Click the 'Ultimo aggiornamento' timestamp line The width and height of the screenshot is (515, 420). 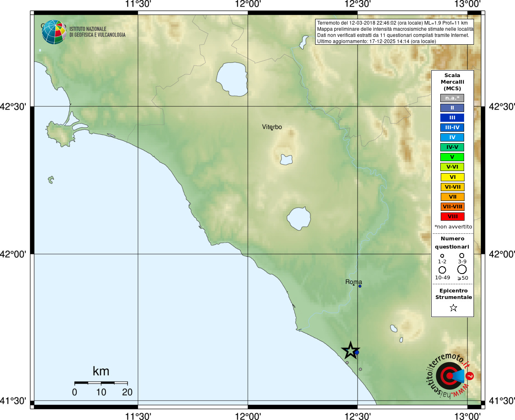coord(376,41)
